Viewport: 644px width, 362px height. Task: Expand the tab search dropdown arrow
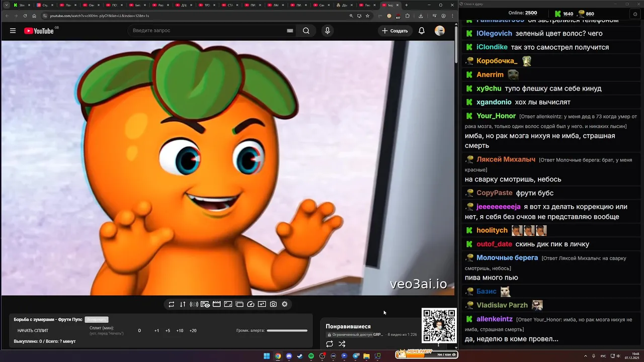[x=7, y=5]
